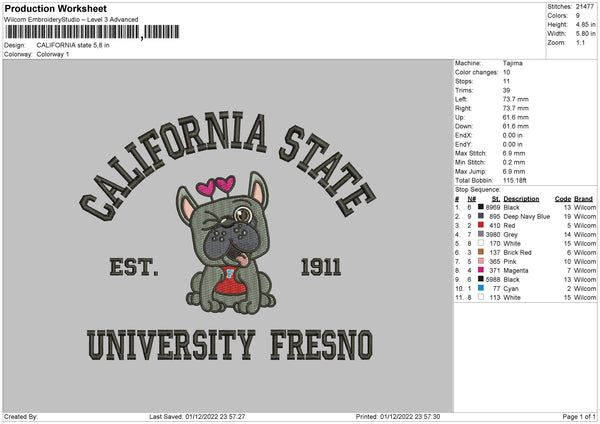
Task: Select the Deep Navy Blue color swatch
Action: (481, 216)
